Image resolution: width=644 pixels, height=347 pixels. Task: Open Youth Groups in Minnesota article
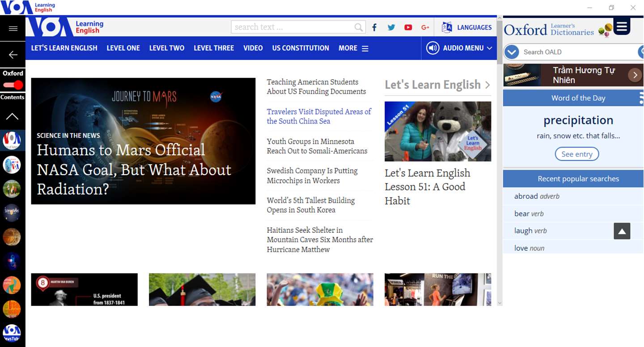pos(317,146)
